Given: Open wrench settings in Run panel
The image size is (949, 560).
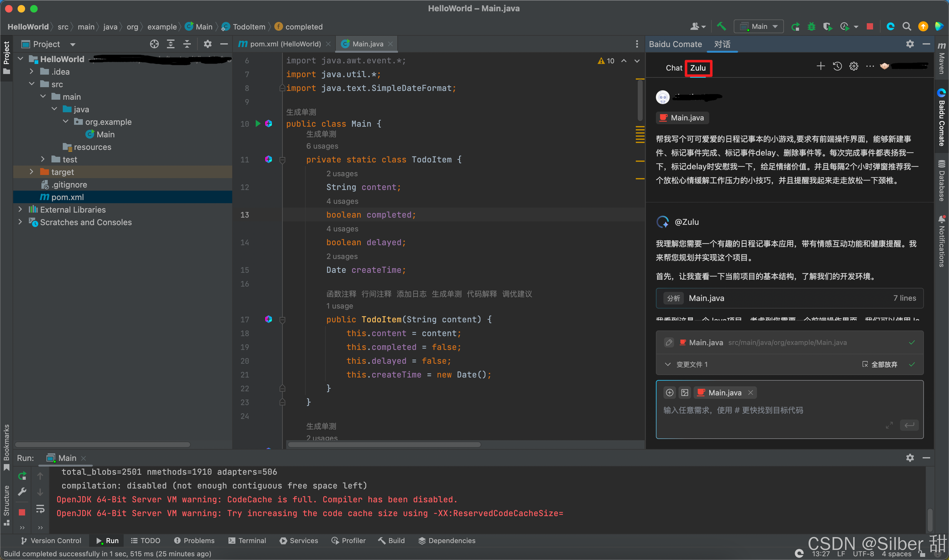Looking at the screenshot, I should pyautogui.click(x=22, y=492).
